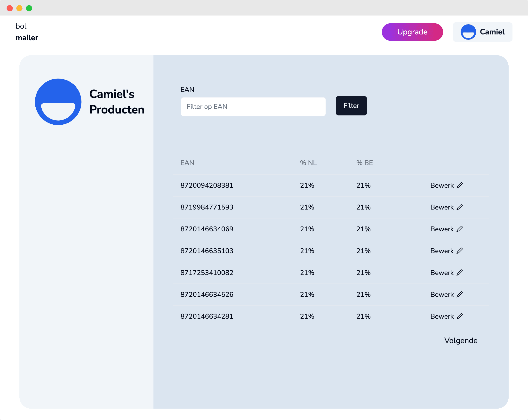Screen dimensions: 528x420
Task: Click pencil icon for EAN 8717253410082
Action: click(460, 273)
